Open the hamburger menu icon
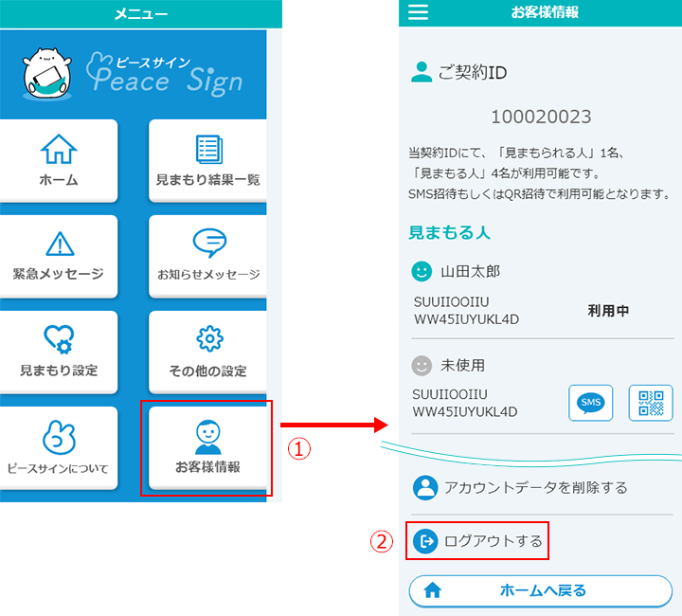 coord(418,12)
